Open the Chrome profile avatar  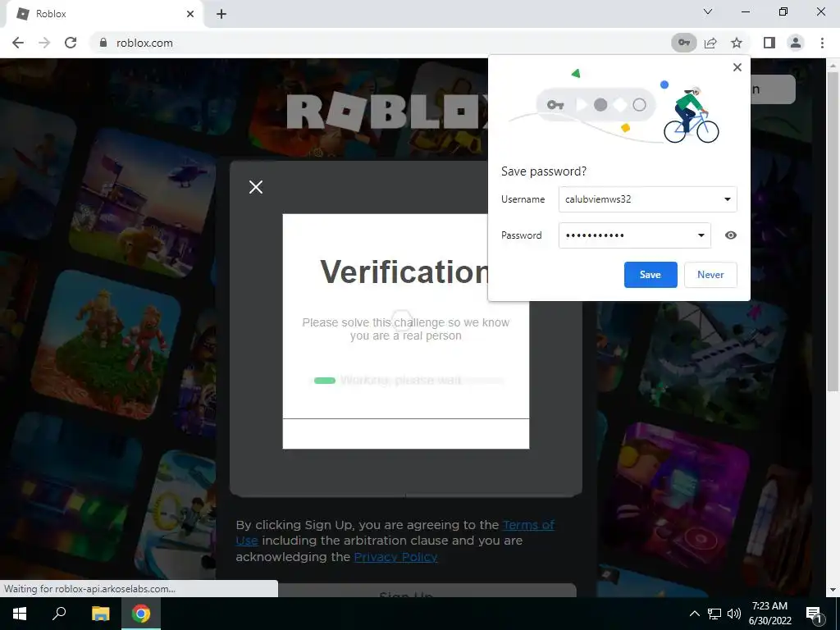tap(796, 43)
